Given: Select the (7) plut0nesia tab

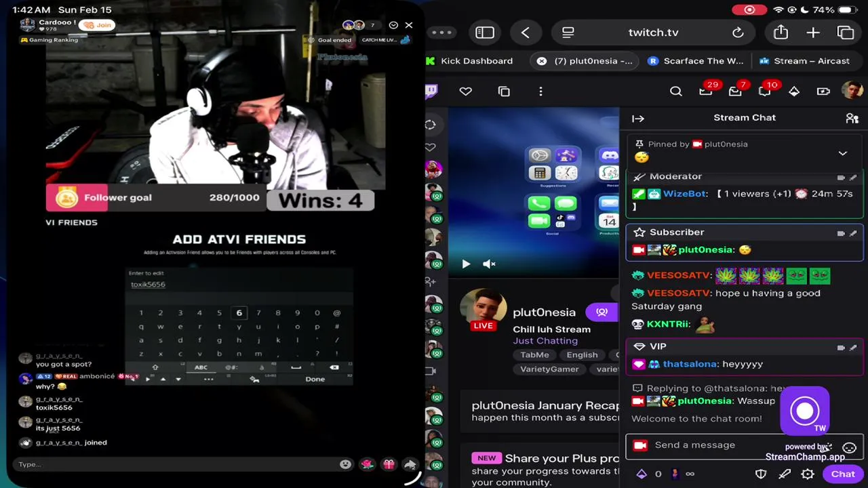Looking at the screenshot, I should [585, 61].
